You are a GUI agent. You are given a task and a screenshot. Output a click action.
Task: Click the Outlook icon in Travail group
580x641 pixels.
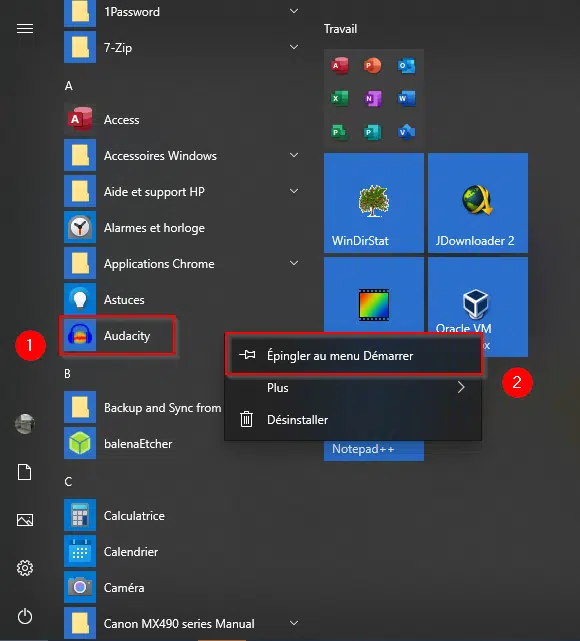406,66
